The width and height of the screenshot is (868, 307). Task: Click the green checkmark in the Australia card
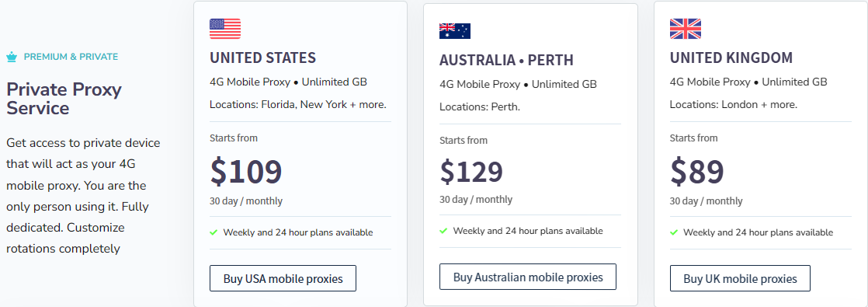(443, 231)
